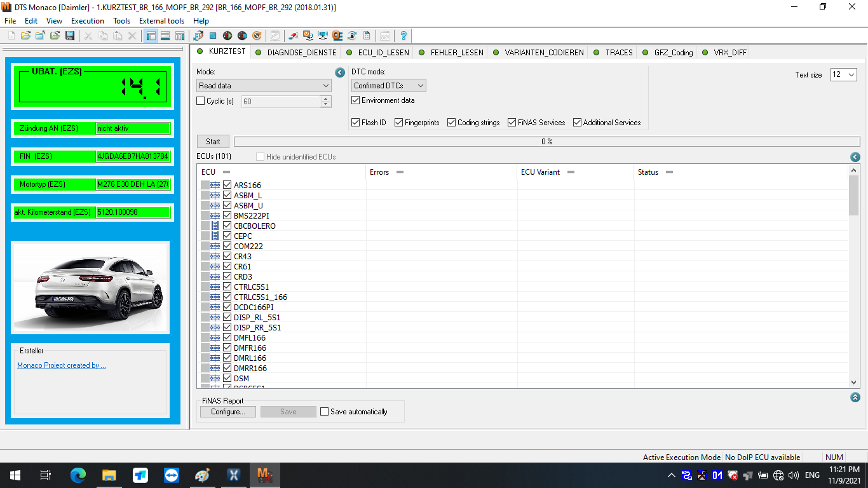Select the single-column layout view icon
The image size is (868, 488).
pyautogui.click(x=164, y=36)
